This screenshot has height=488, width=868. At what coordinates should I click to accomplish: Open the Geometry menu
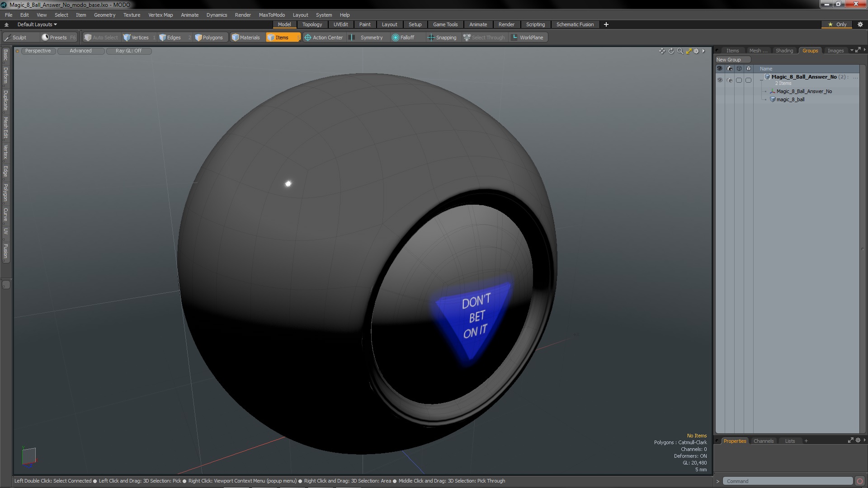(104, 15)
